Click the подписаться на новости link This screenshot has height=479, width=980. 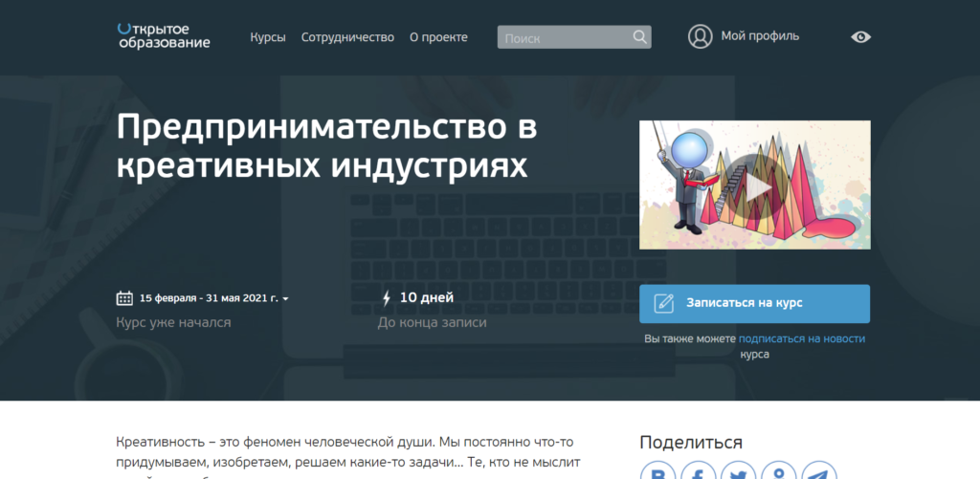(x=801, y=338)
